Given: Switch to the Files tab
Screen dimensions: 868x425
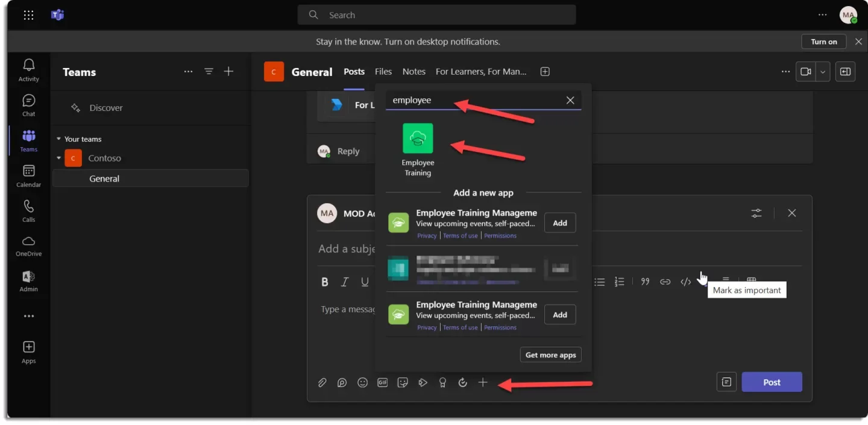Looking at the screenshot, I should click(383, 71).
